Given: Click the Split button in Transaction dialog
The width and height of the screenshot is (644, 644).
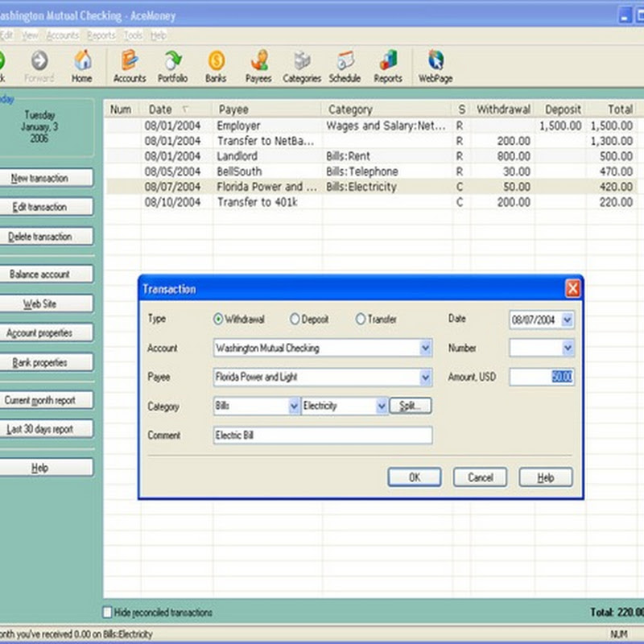Looking at the screenshot, I should click(x=411, y=407).
